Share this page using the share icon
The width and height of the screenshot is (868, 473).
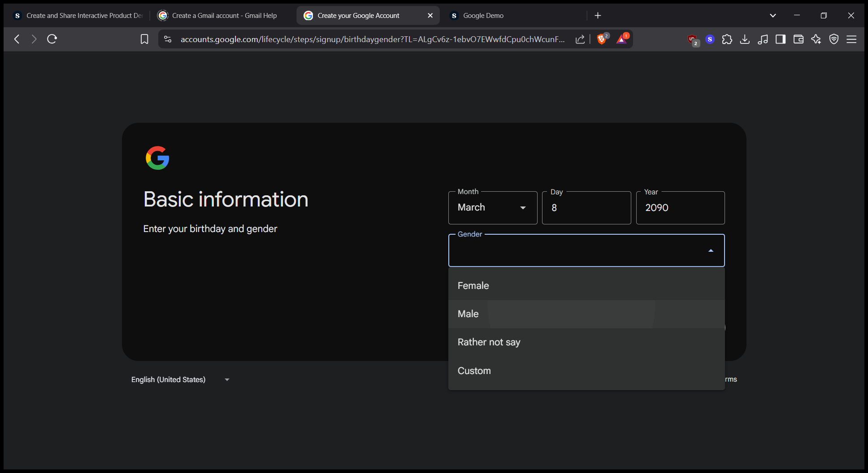[580, 39]
